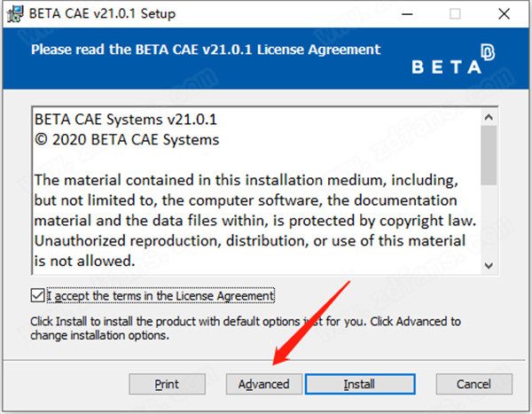Click the 'BETA CAE v21.0.1 Setup' title text

(102, 14)
